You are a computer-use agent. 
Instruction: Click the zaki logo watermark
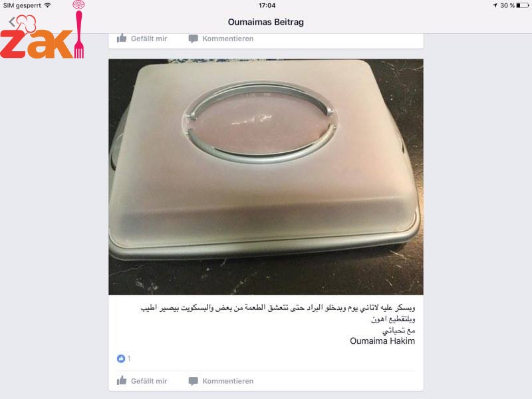pyautogui.click(x=43, y=30)
